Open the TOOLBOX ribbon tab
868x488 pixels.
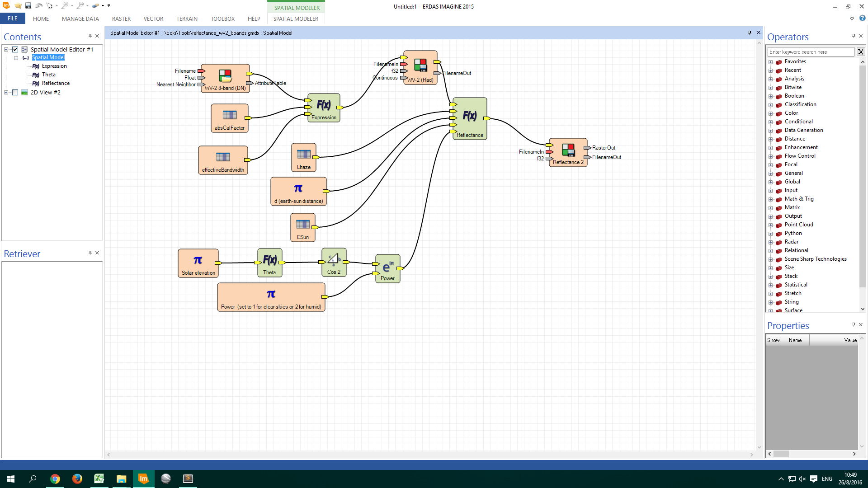[x=222, y=19]
